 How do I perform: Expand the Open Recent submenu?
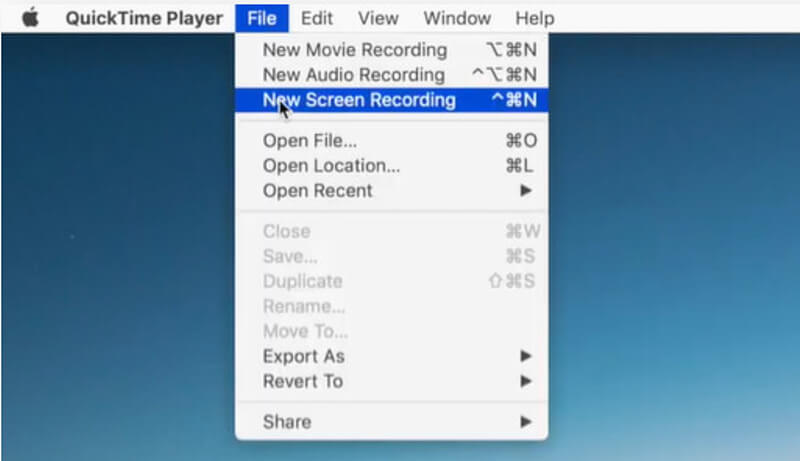(x=391, y=191)
